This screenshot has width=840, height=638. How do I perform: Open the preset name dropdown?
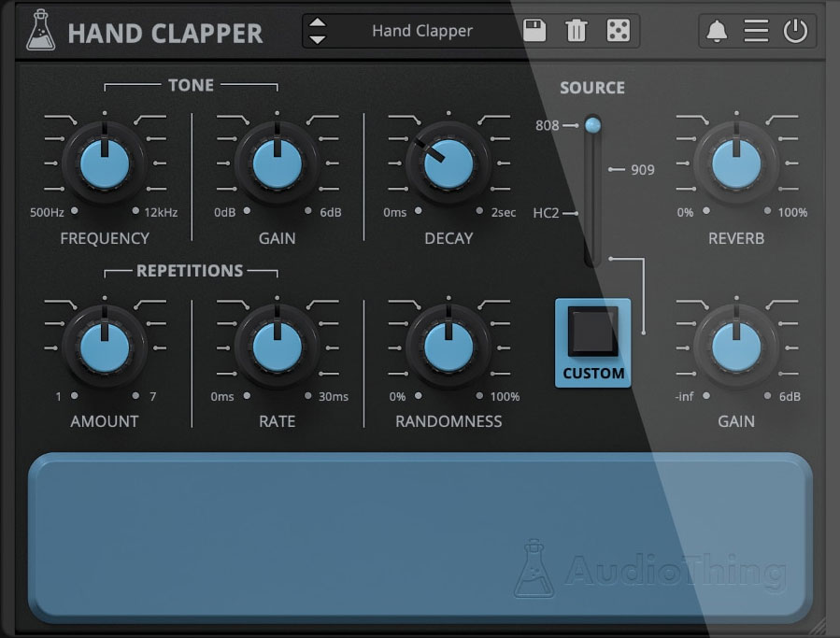tap(422, 31)
